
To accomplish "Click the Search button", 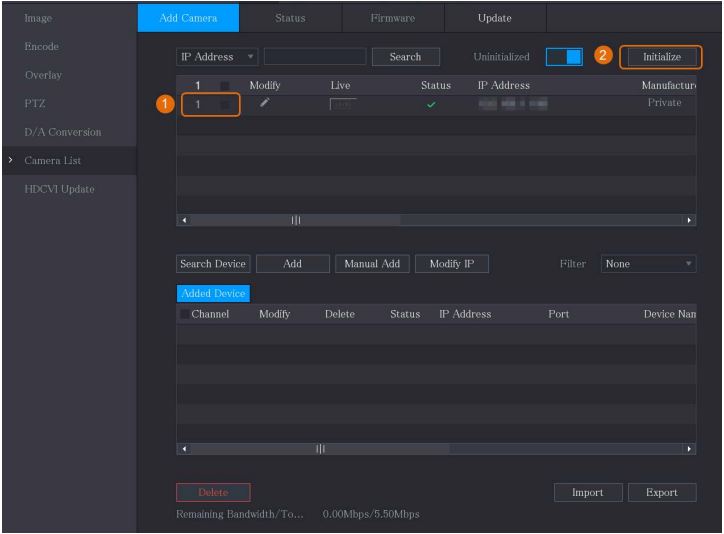I will click(405, 57).
